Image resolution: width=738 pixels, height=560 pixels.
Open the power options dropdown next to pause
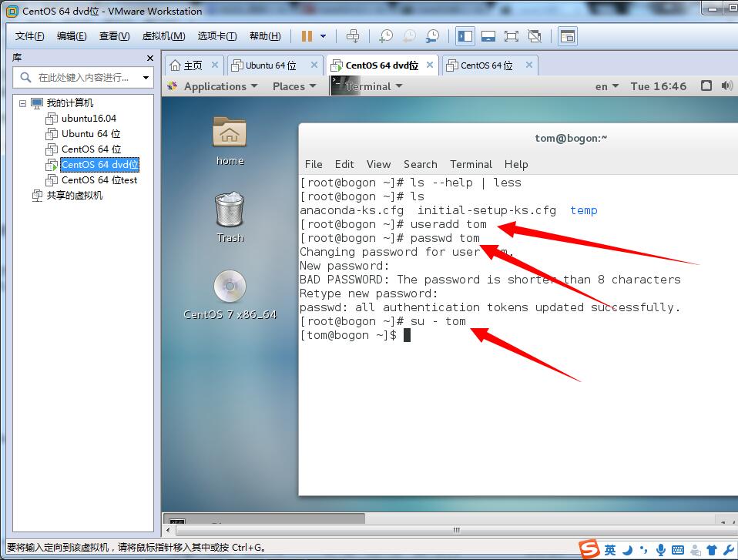coord(323,36)
